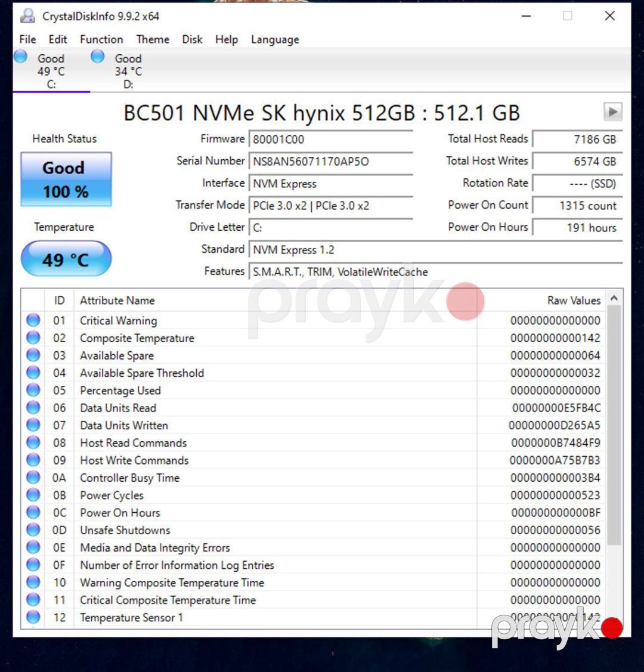
Task: Click the Attribute Name column header
Action: pyautogui.click(x=275, y=301)
